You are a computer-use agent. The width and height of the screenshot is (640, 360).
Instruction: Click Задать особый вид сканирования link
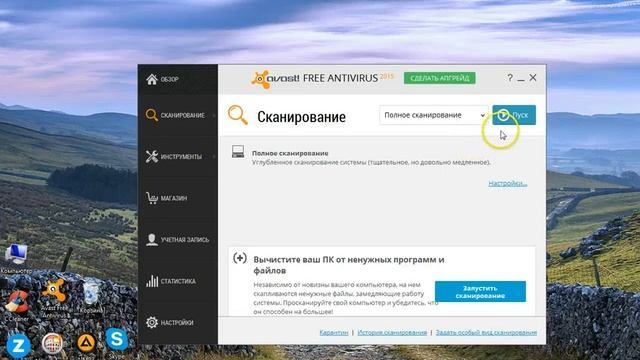click(x=486, y=333)
